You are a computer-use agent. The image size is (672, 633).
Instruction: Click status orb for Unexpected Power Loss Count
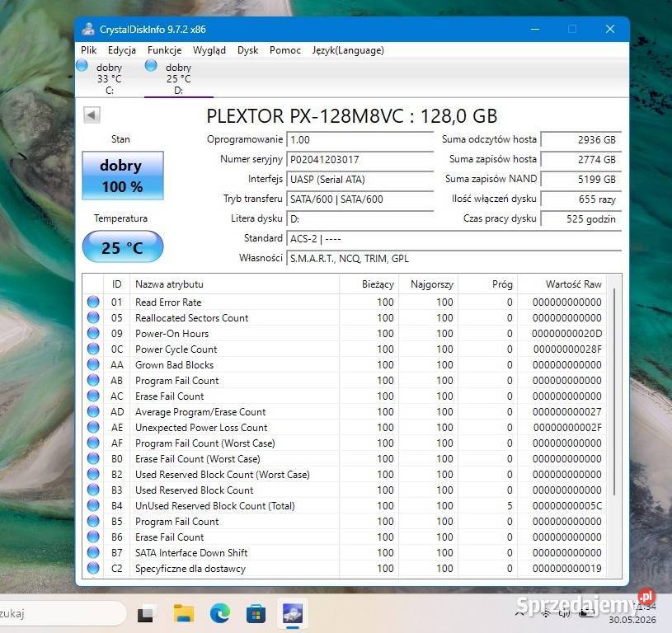click(93, 427)
